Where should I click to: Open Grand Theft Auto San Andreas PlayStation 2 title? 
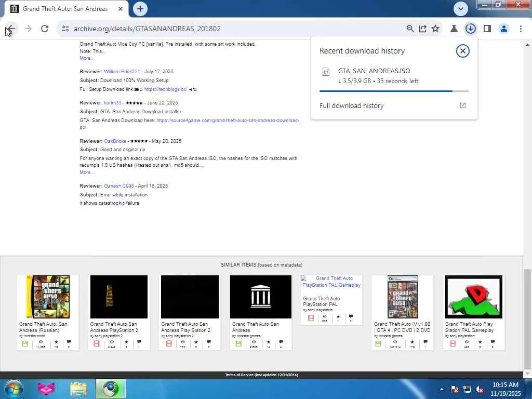tap(114, 327)
